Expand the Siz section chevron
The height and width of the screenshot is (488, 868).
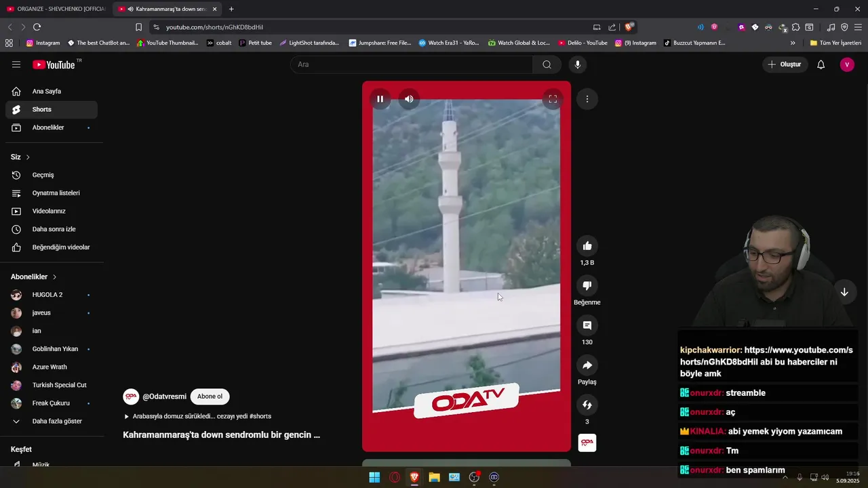pos(28,157)
